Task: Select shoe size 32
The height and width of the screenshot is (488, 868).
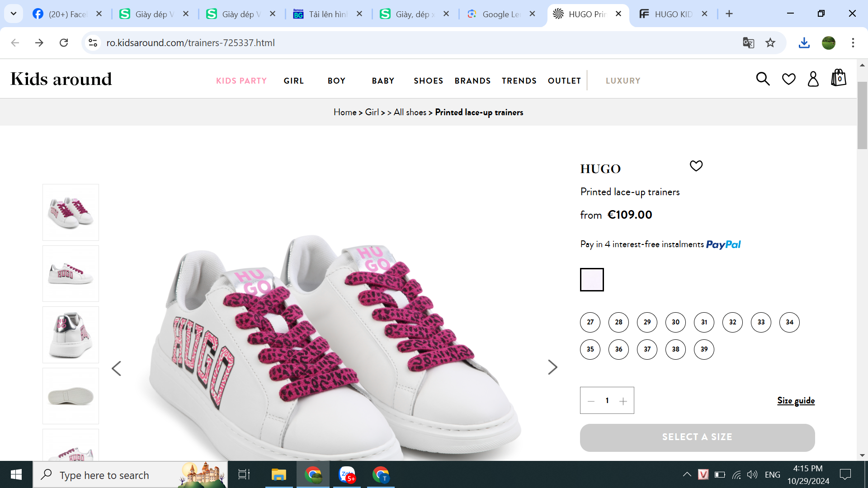Action: pyautogui.click(x=732, y=322)
